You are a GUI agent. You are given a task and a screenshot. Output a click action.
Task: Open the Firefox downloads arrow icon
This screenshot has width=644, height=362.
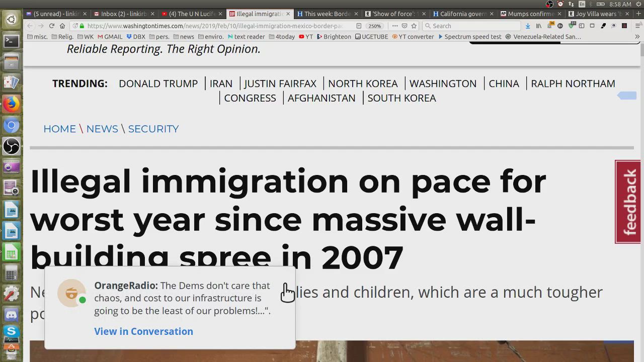[x=528, y=26]
